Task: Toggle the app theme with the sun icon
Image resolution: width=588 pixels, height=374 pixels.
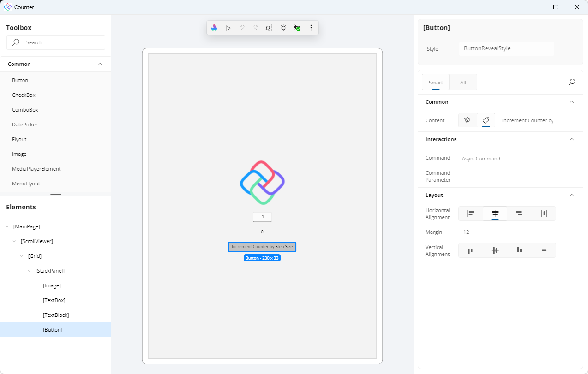Action: [283, 28]
